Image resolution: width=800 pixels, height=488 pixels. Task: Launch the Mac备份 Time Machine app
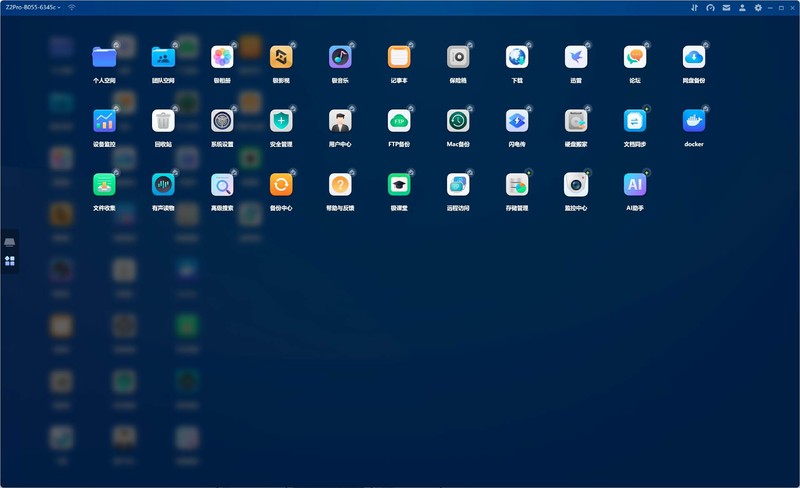pos(458,121)
